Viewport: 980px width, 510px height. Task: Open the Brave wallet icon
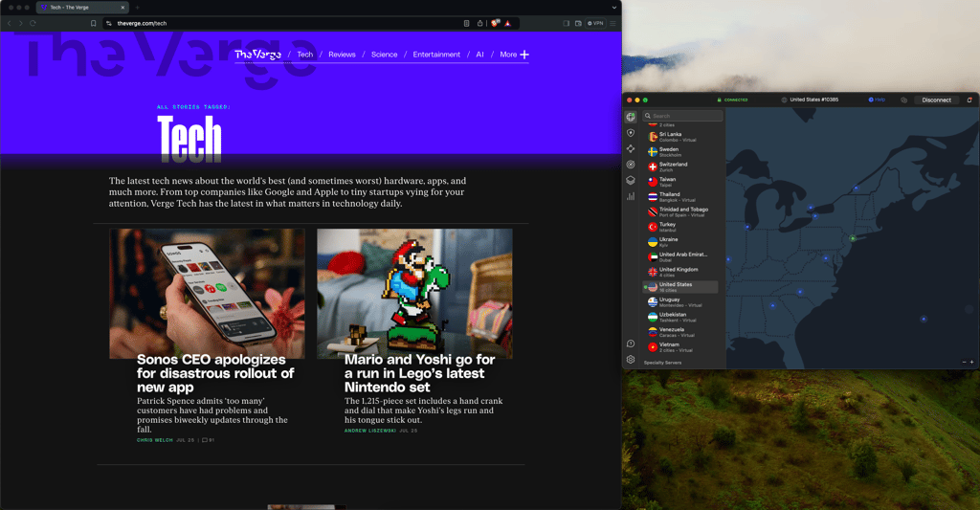[578, 23]
